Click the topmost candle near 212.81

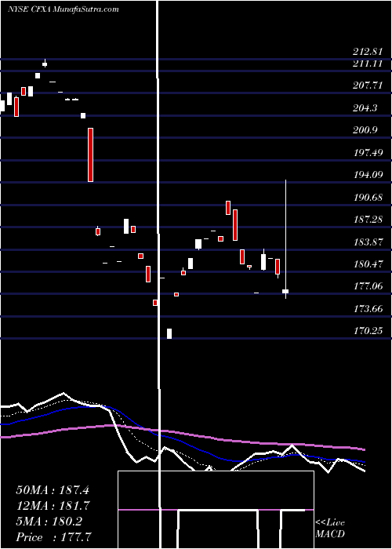click(45, 64)
